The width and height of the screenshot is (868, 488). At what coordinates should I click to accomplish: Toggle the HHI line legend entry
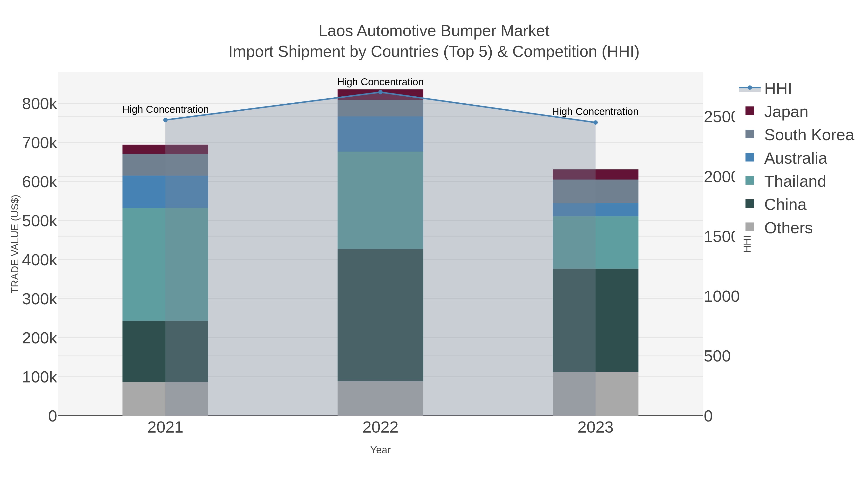point(765,89)
